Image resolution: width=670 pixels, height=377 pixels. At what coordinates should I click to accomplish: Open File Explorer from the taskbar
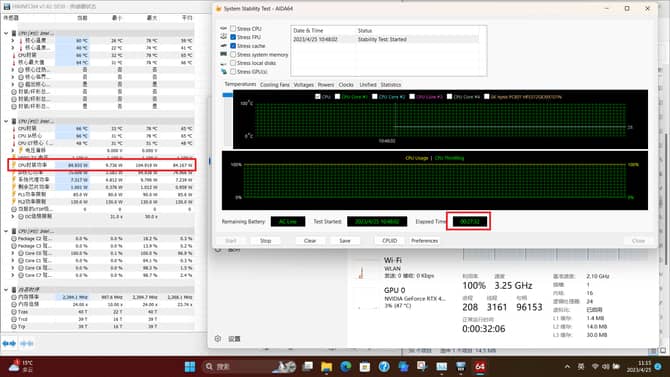pos(326,367)
